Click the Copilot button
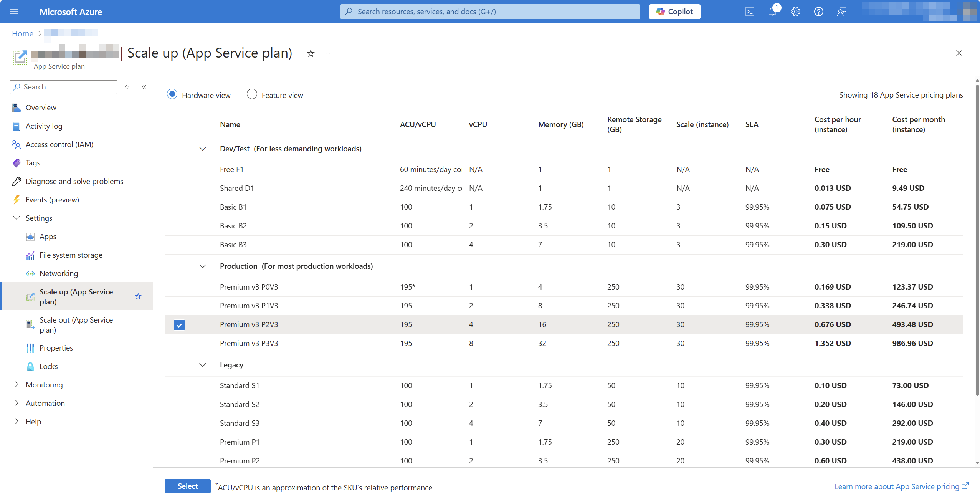980x493 pixels. [x=674, y=12]
